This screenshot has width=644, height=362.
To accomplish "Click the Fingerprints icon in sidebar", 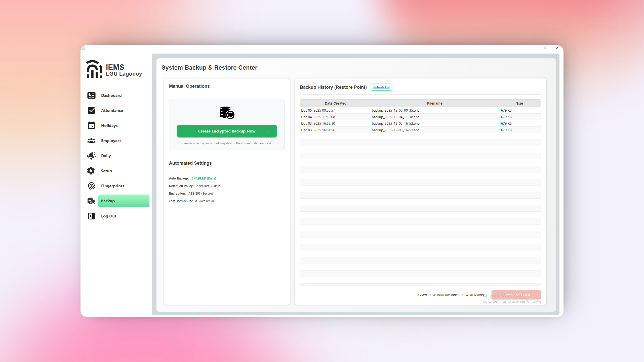I will point(91,186).
